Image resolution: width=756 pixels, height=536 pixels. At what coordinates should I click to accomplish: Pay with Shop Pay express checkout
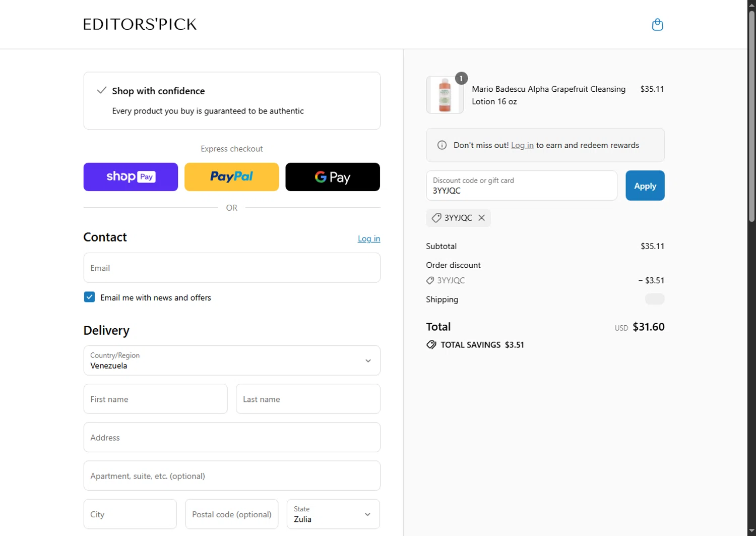[131, 177]
